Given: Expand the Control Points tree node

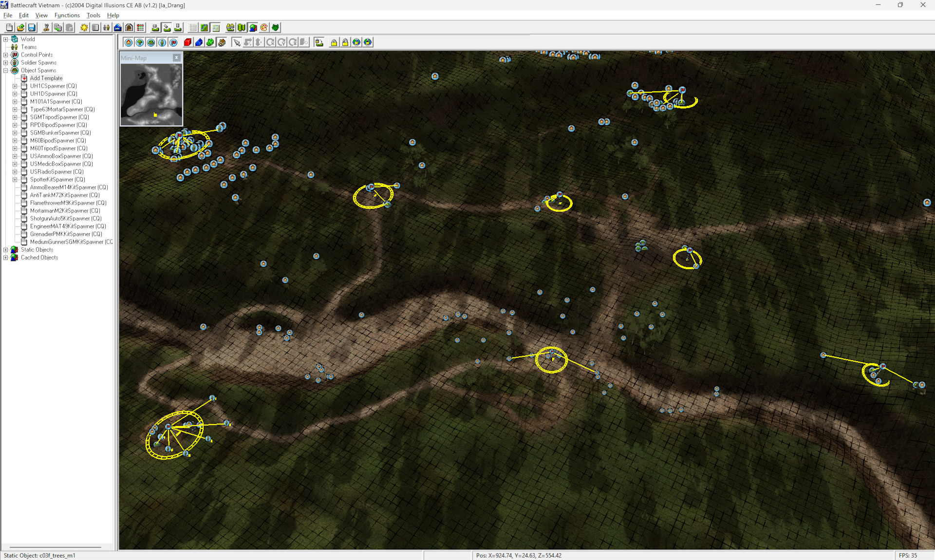Looking at the screenshot, I should pyautogui.click(x=6, y=55).
